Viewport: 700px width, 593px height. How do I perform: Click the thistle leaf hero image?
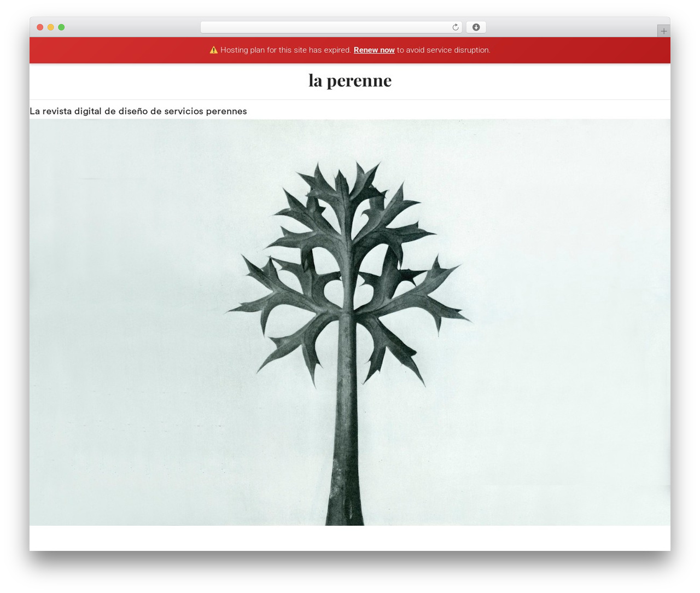tap(350, 322)
